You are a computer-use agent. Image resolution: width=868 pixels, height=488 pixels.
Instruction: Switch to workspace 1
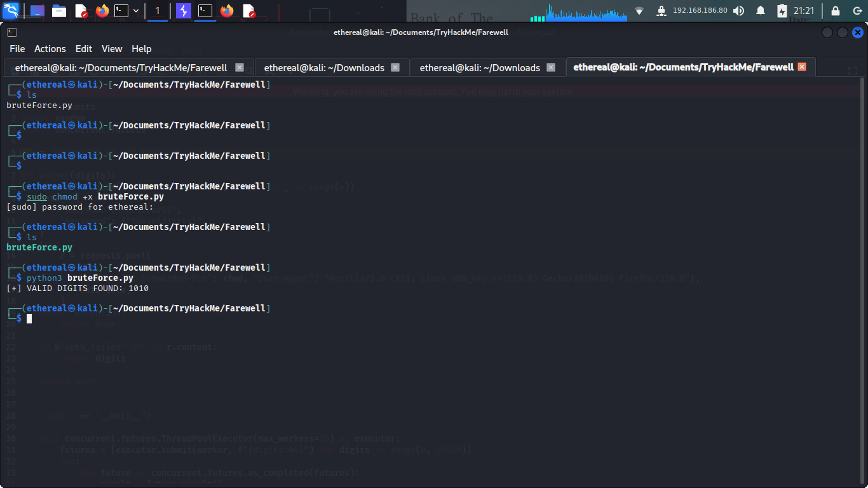(158, 11)
